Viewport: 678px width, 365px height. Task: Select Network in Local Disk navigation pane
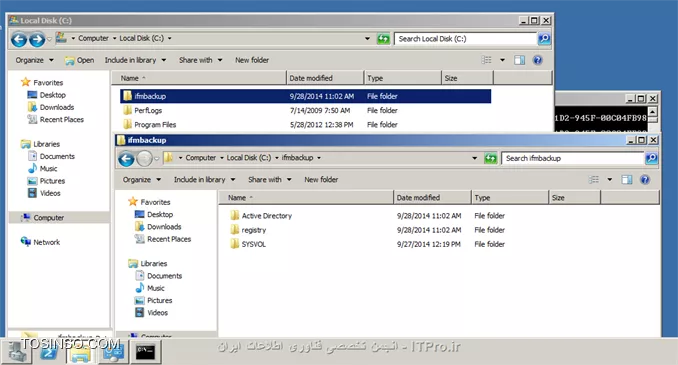(40, 243)
